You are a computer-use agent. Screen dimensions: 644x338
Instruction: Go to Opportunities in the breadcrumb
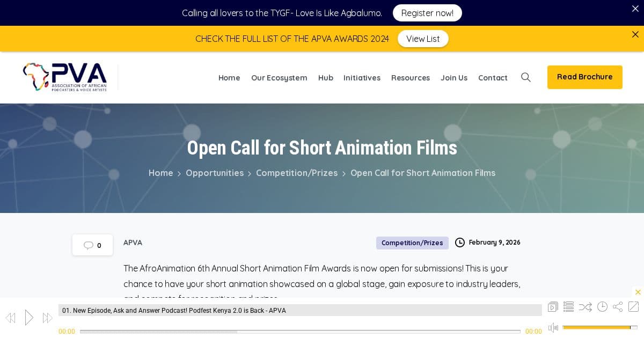click(x=215, y=173)
